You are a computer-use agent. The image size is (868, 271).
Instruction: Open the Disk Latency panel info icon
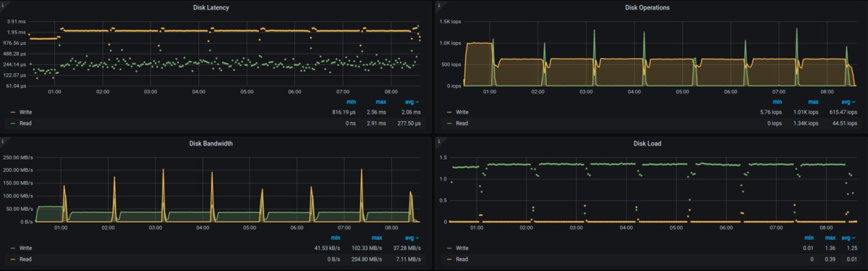[x=4, y=6]
